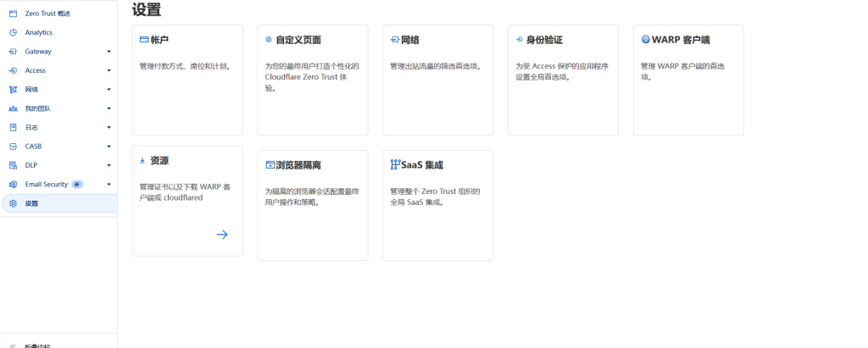Click DLP label in sidebar

point(31,165)
